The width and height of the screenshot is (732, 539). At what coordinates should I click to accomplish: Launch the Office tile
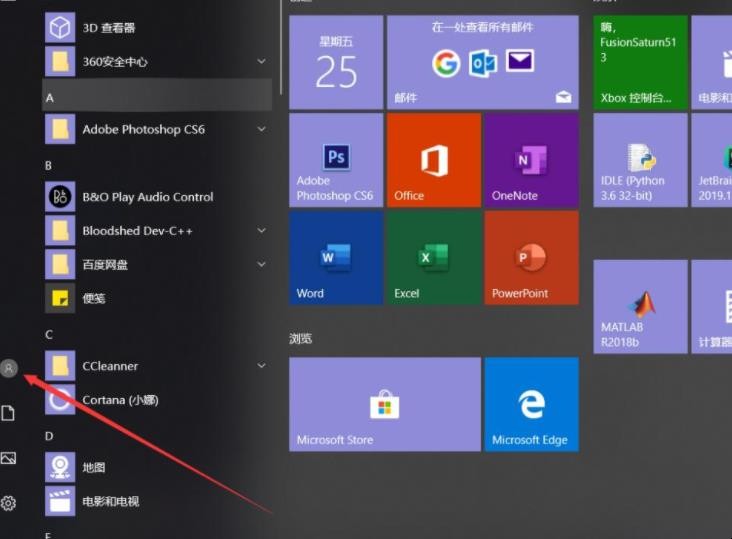[434, 160]
